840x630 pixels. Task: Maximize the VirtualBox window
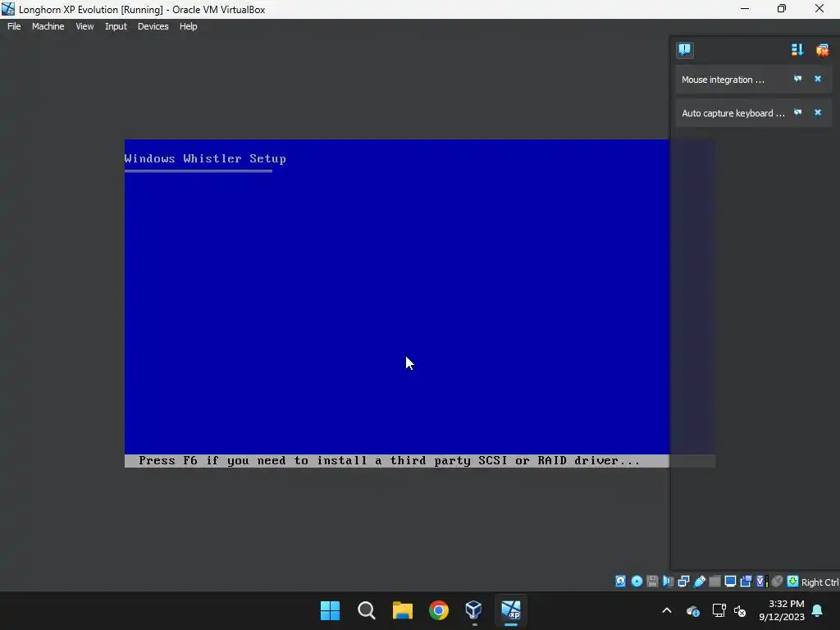782,8
